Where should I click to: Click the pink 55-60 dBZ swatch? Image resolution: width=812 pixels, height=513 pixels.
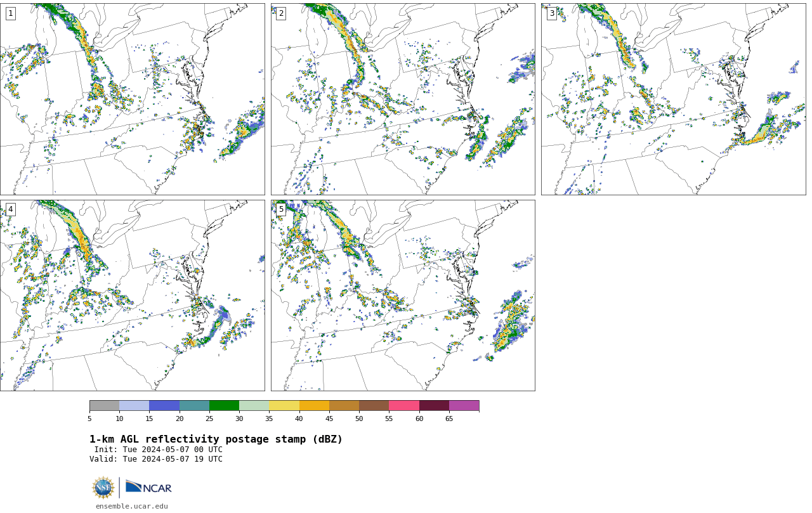(x=404, y=406)
